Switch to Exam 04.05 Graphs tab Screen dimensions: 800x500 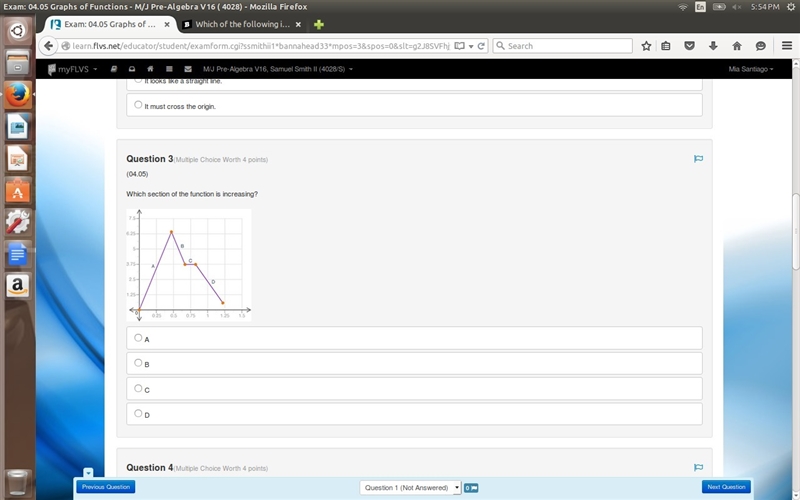(110, 24)
